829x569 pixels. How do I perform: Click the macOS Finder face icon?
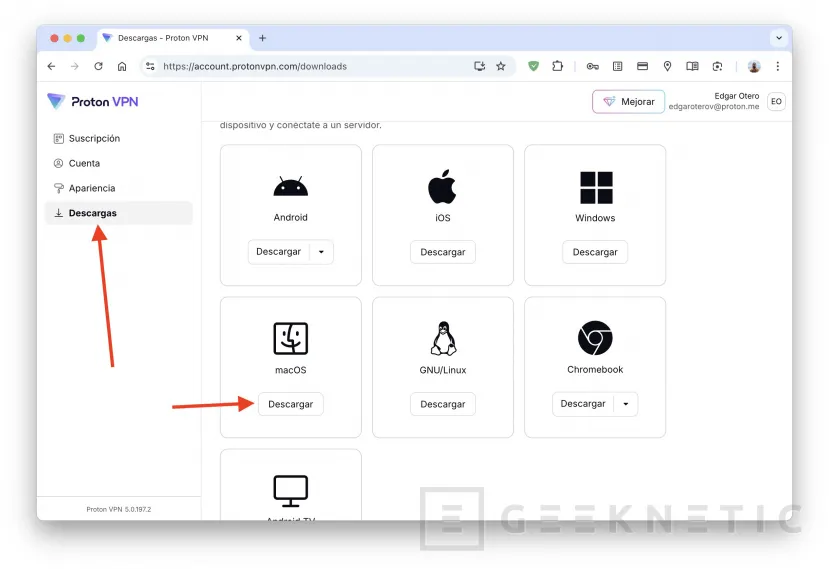coord(290,338)
